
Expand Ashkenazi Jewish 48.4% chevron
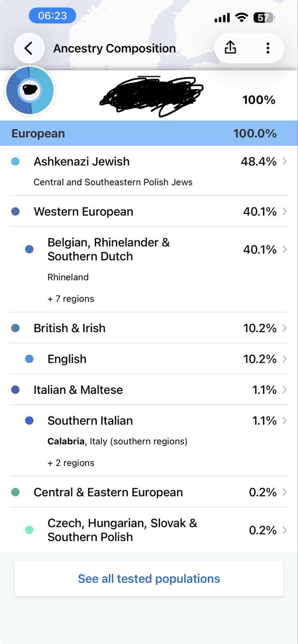tap(284, 162)
